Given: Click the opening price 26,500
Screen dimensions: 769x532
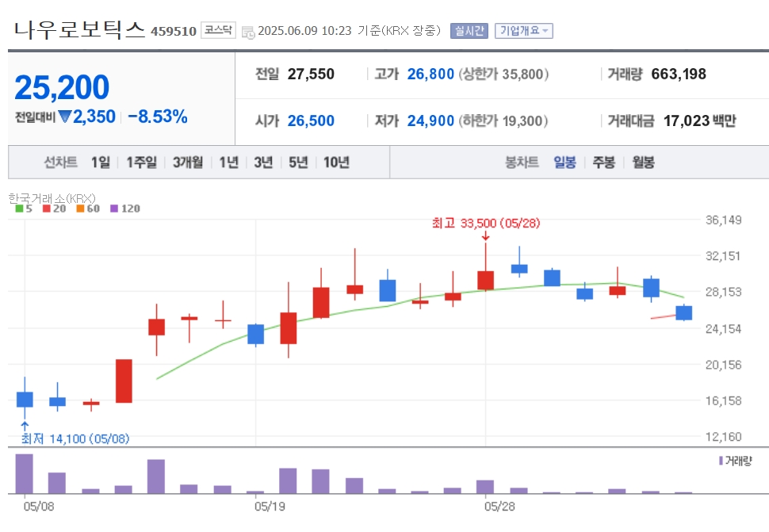Looking at the screenshot, I should tap(311, 121).
